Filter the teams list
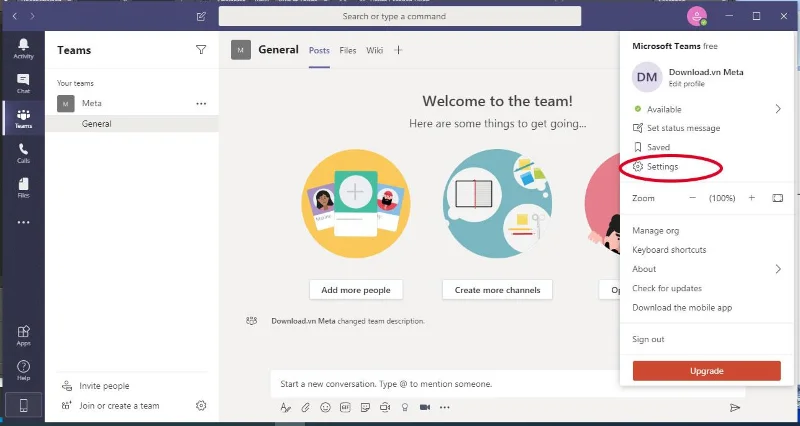The image size is (800, 426). point(201,49)
